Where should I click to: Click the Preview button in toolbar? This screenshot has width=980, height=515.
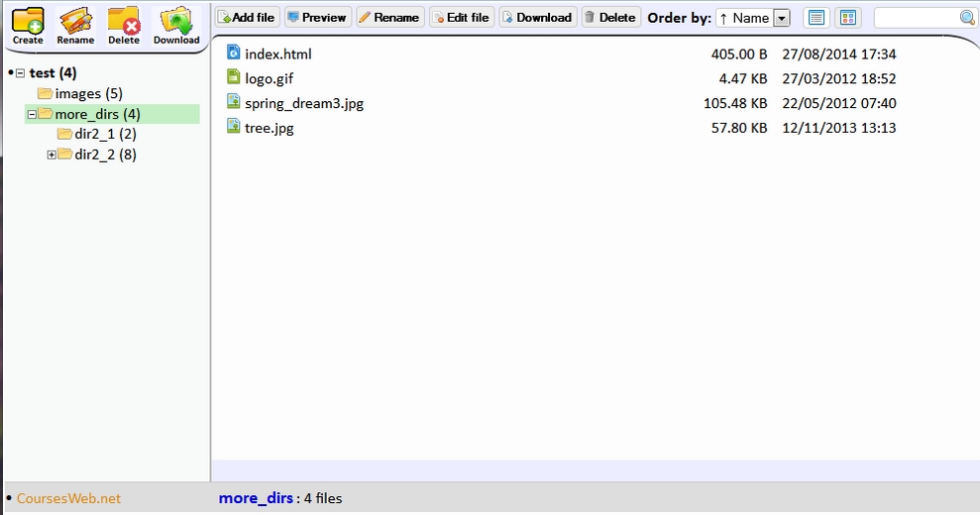tap(318, 18)
